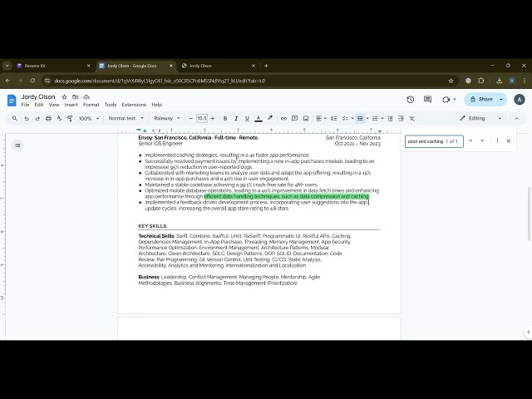Activate the paint format tool
Viewport: 532px width, 399px height.
pos(70,118)
